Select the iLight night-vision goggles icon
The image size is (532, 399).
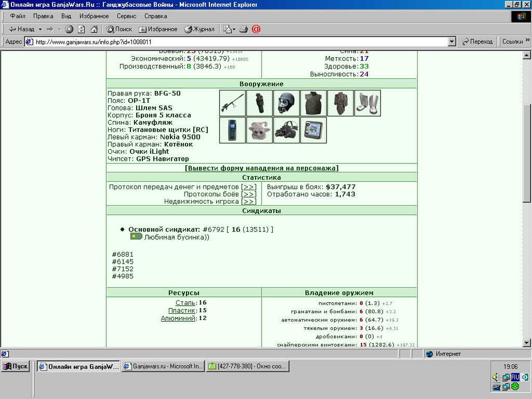[287, 130]
